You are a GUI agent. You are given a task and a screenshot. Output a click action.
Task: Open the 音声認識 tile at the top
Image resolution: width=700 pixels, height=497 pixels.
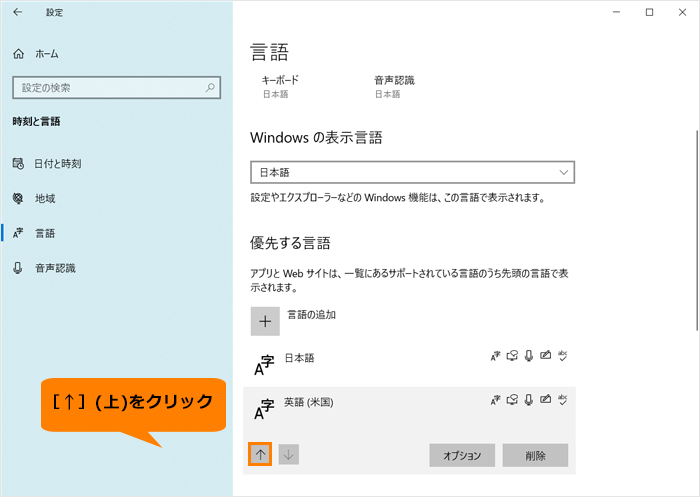[x=394, y=87]
